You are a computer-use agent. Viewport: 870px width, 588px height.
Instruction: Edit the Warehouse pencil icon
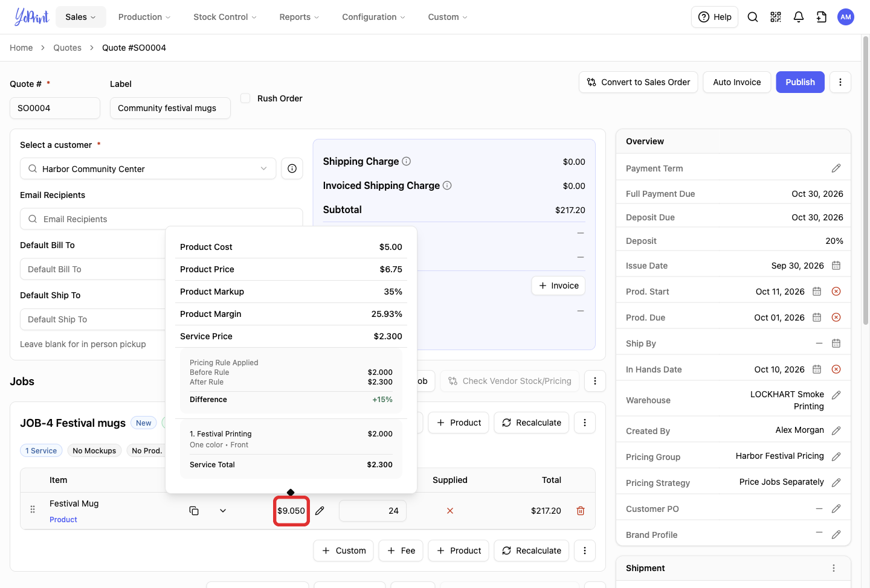(x=836, y=395)
